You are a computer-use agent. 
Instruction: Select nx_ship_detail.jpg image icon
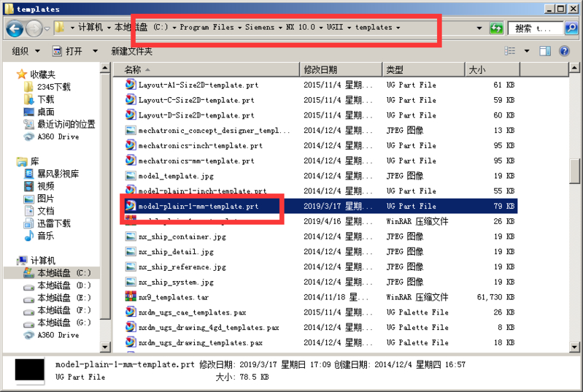point(131,251)
